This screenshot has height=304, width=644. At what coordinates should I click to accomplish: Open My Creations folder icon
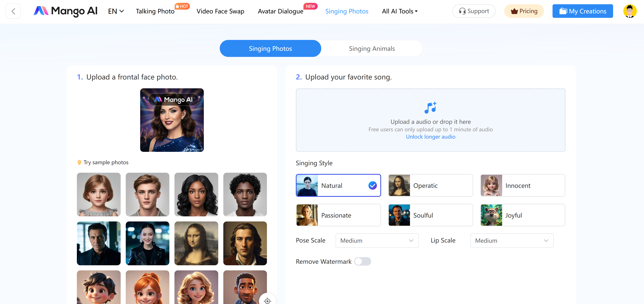(563, 11)
